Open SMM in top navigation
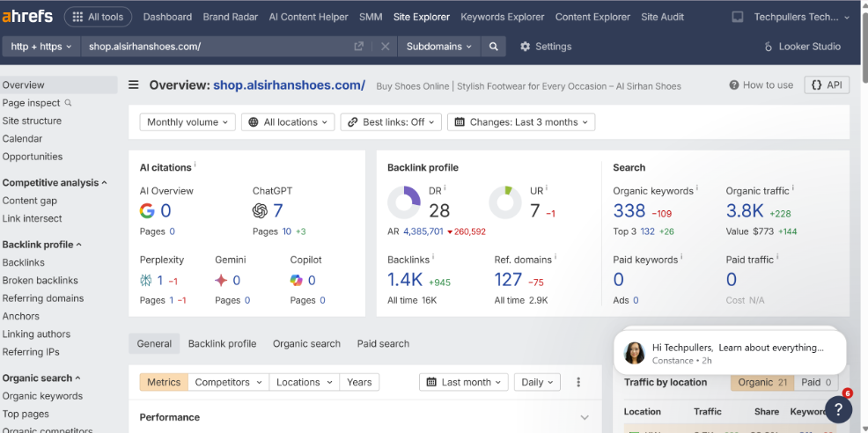868x433 pixels. point(371,18)
